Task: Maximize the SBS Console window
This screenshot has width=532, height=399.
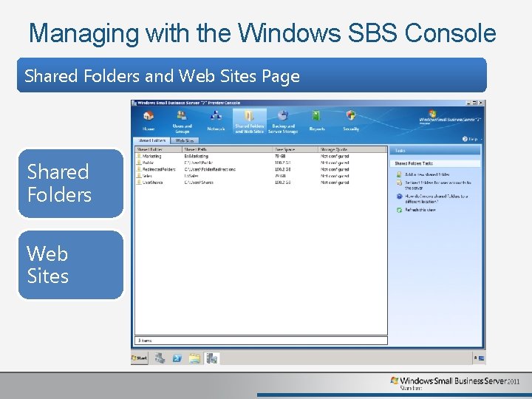Action: tap(474, 103)
